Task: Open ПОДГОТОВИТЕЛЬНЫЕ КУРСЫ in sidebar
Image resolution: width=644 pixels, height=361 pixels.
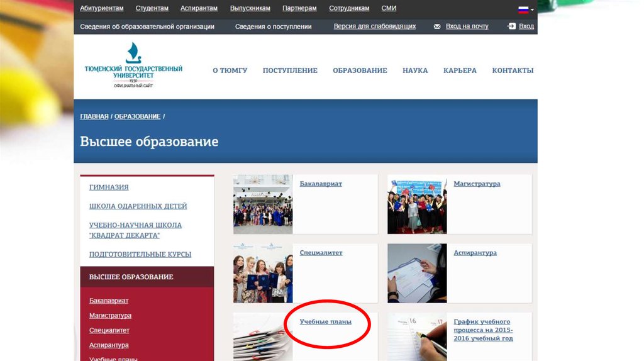Action: (x=140, y=254)
